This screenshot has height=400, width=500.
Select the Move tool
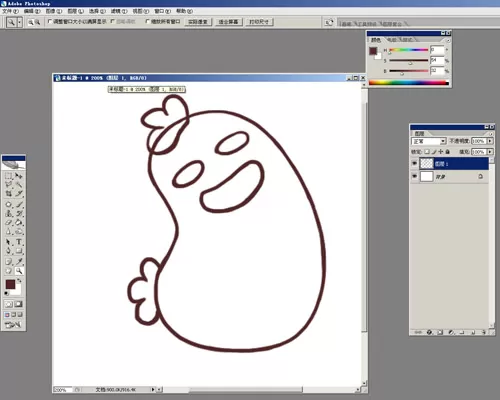point(19,176)
